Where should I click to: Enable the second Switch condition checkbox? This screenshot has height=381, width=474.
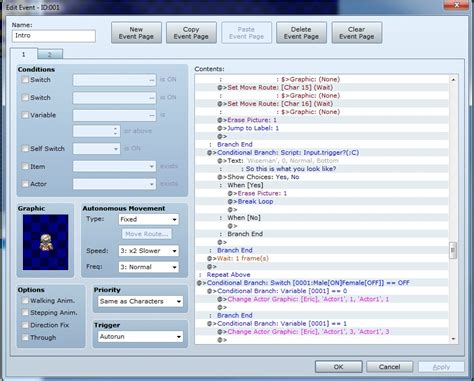coord(25,97)
